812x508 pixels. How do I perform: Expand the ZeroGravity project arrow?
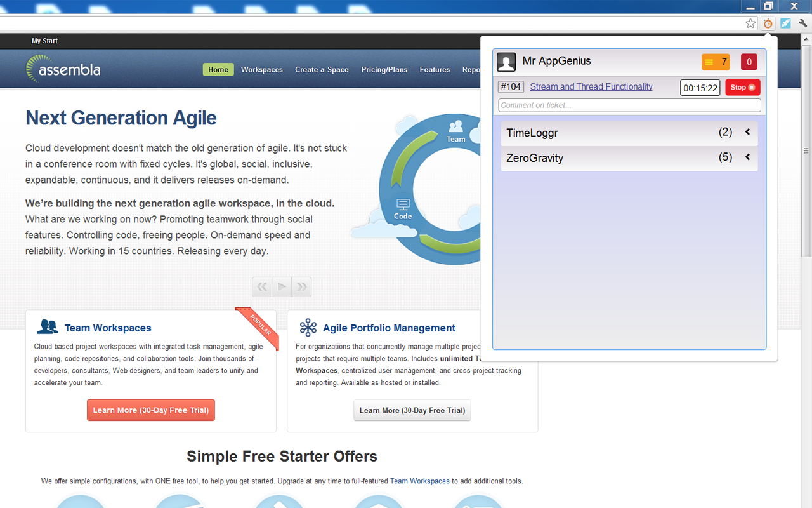pyautogui.click(x=747, y=157)
